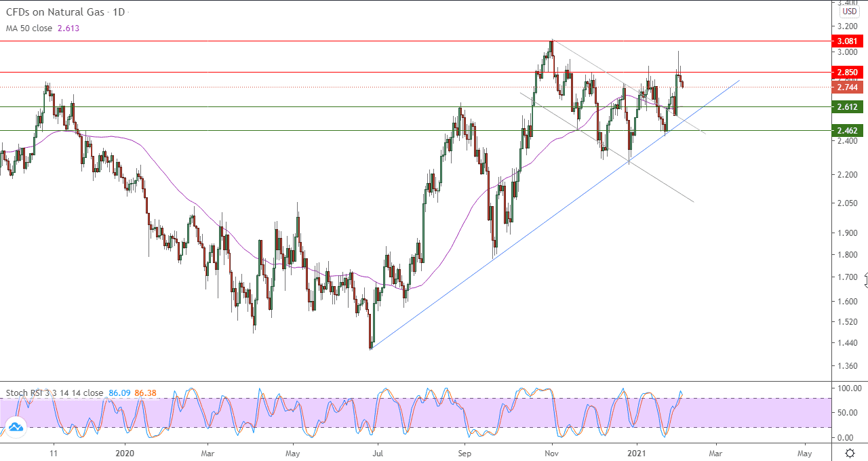Select the 2.850 red price label

point(847,72)
